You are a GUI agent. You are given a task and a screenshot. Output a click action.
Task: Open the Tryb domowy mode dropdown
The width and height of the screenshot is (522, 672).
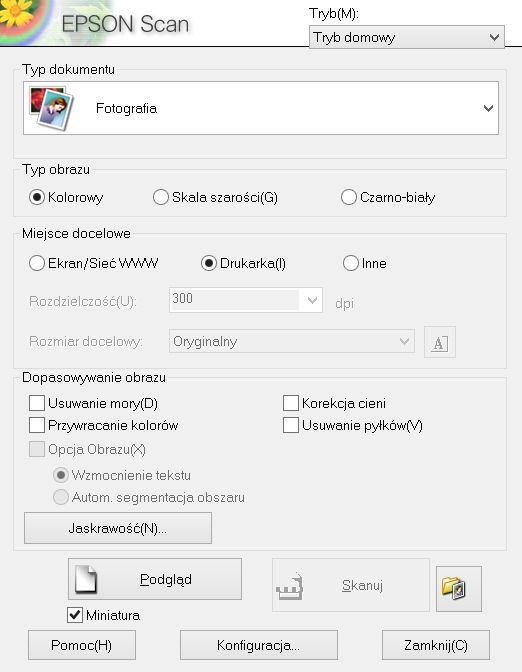407,37
